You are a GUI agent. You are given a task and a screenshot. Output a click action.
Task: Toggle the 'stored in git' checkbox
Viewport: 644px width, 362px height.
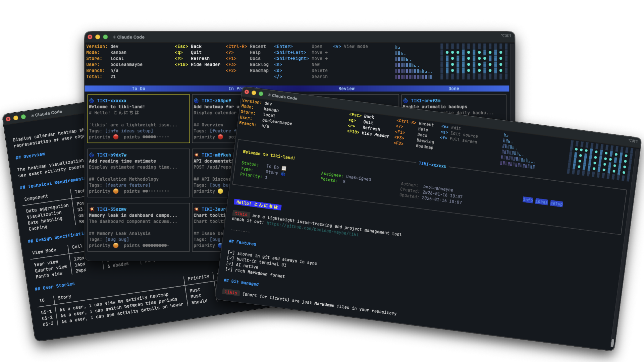coord(231,252)
